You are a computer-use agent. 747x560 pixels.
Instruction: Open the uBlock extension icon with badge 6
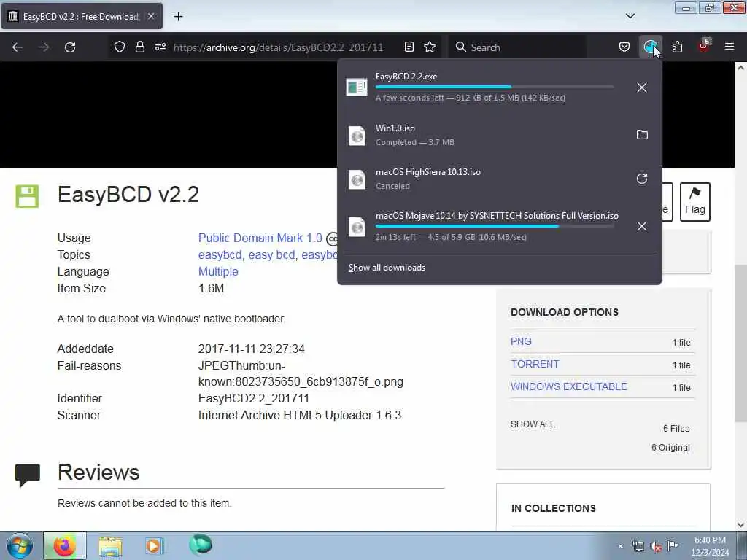pyautogui.click(x=704, y=47)
